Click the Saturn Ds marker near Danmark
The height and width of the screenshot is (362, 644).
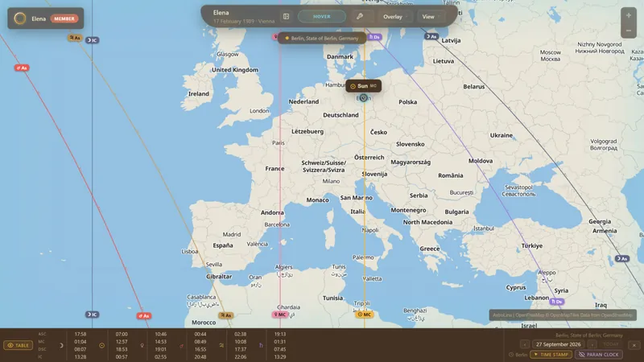click(x=374, y=37)
